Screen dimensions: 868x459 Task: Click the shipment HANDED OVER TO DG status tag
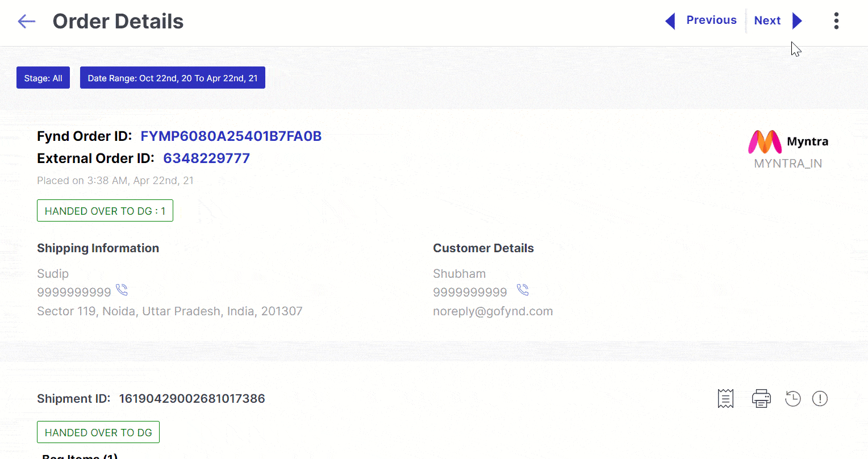98,432
